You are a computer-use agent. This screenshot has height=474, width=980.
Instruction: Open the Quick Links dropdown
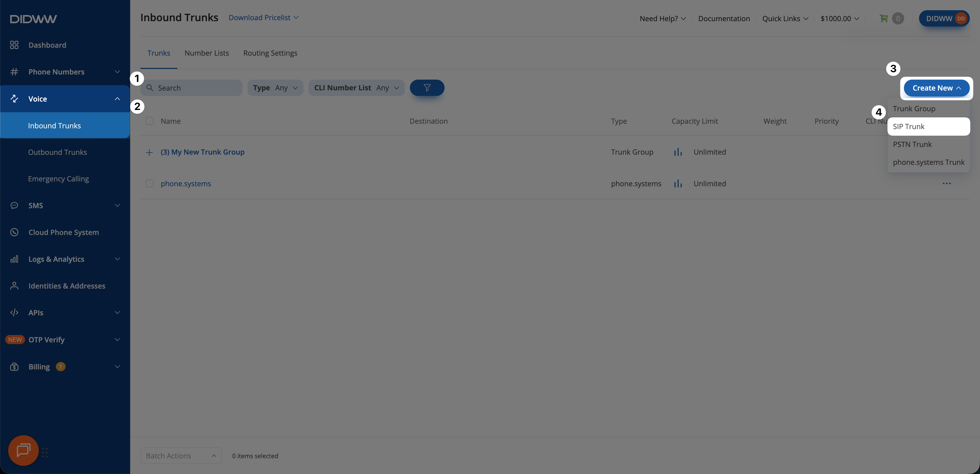click(x=785, y=19)
